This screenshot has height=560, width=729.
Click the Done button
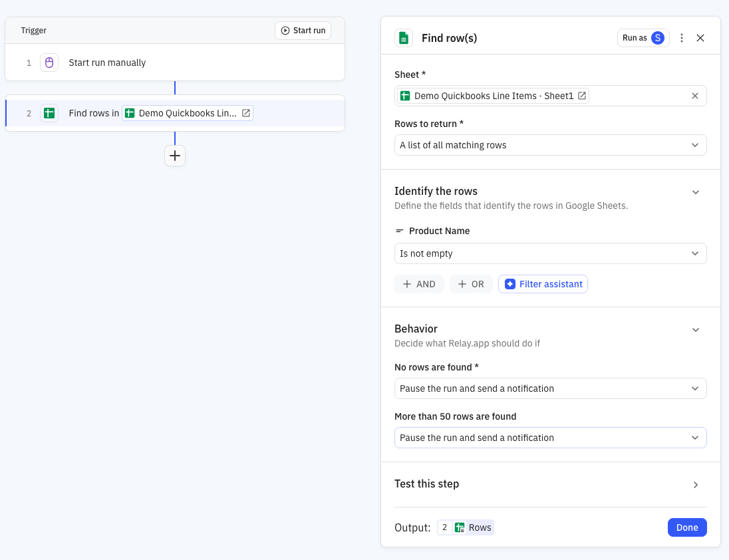(687, 527)
